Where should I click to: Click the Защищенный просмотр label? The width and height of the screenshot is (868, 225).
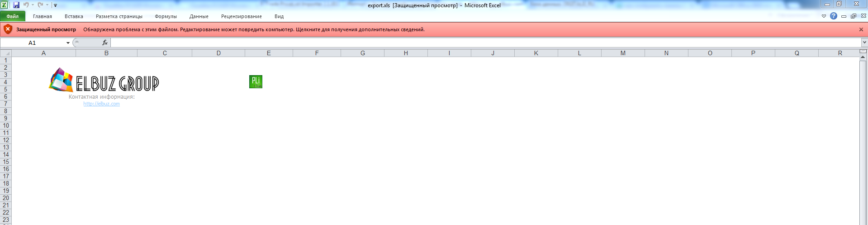[x=46, y=29]
